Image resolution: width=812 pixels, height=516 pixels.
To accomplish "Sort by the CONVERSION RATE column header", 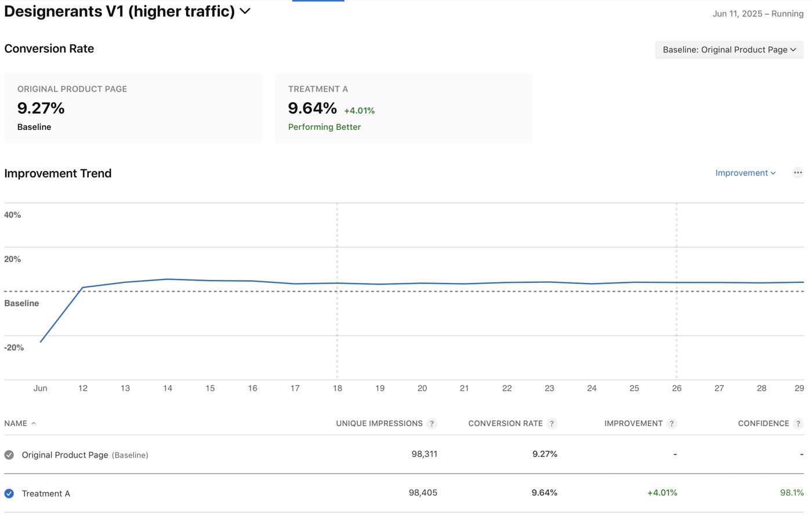I will pyautogui.click(x=505, y=424).
